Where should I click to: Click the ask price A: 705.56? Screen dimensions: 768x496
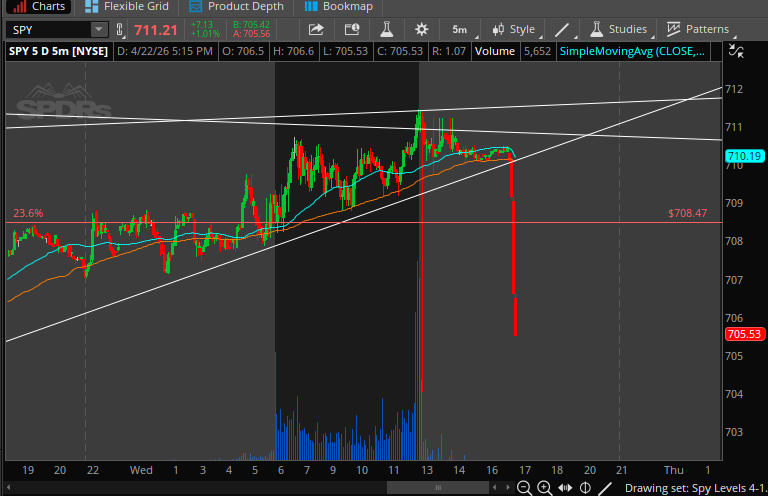click(251, 34)
